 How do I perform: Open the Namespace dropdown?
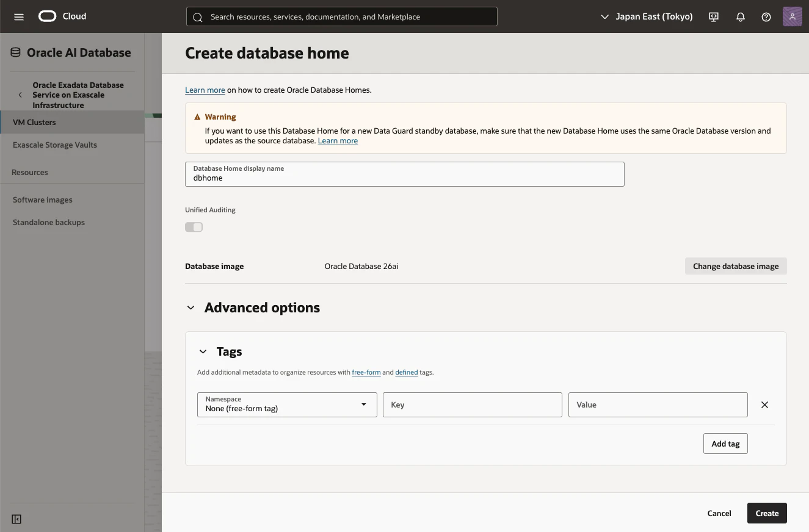click(x=287, y=404)
